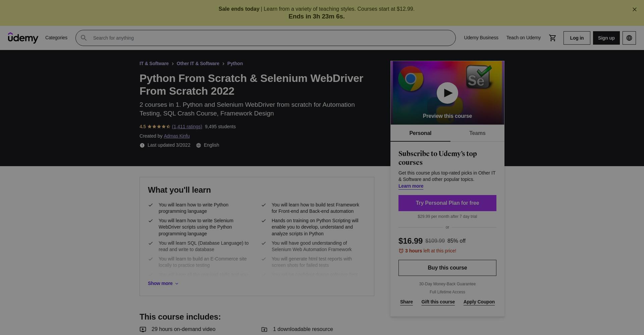Open IT & Software breadcrumb
This screenshot has width=644, height=335.
154,63
